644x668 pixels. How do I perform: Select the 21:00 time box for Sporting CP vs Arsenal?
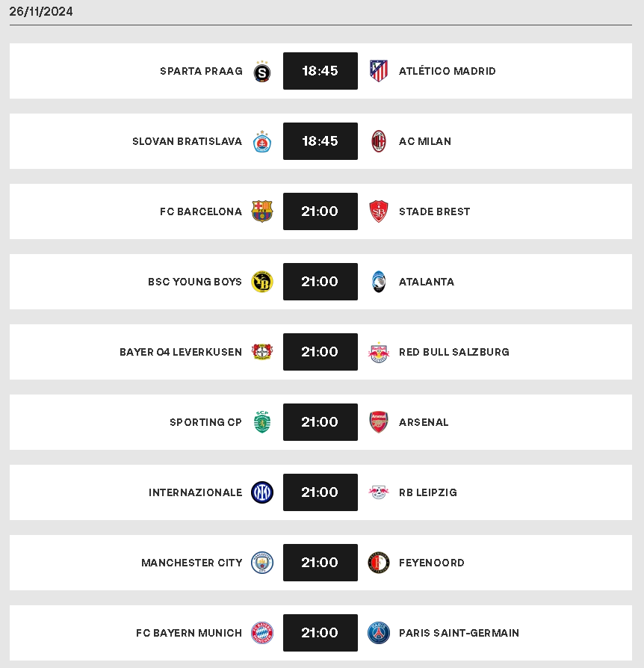(321, 422)
